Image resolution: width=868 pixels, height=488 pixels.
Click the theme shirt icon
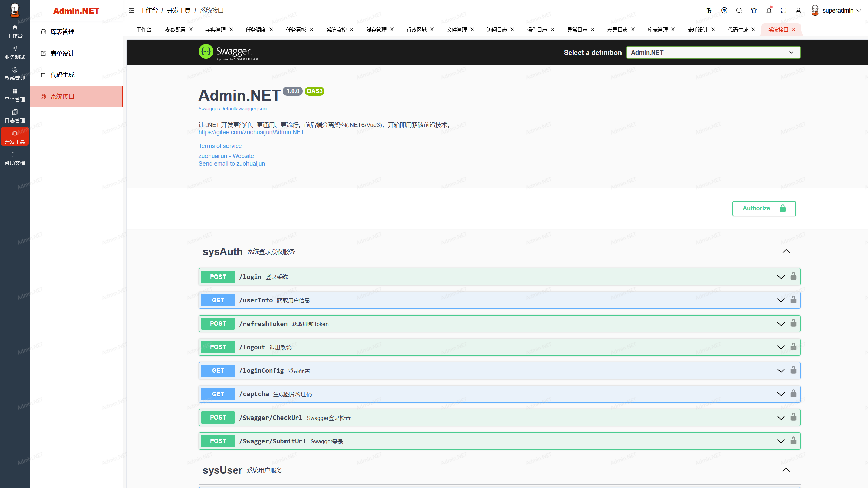754,11
